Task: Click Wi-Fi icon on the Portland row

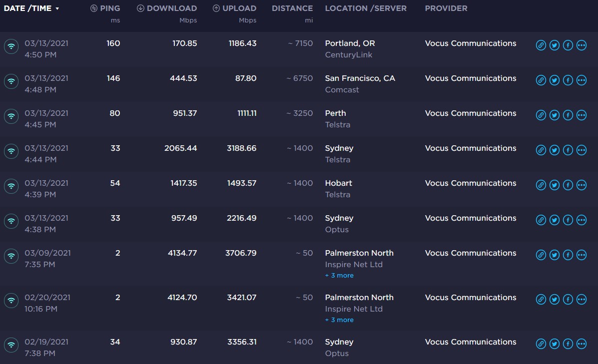Action: point(11,46)
